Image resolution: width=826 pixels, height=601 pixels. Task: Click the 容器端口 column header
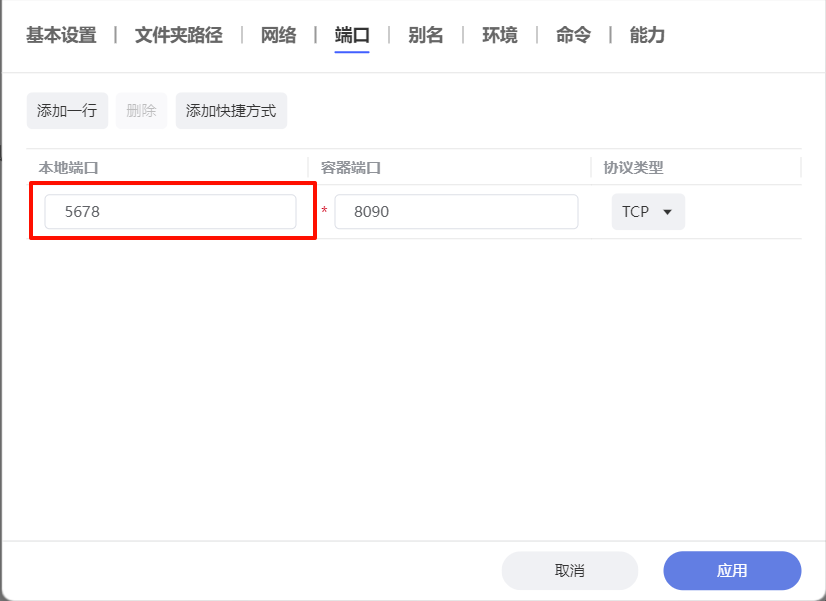(351, 167)
